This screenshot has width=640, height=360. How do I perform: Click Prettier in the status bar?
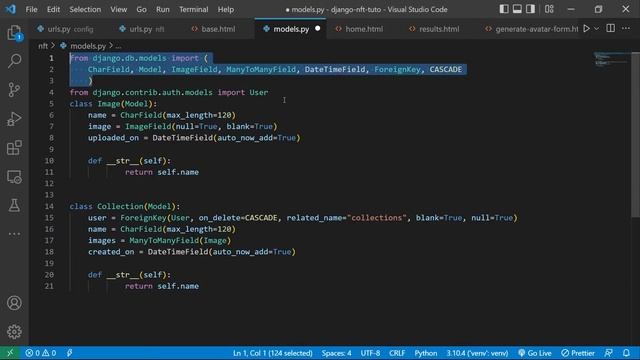pos(578,353)
